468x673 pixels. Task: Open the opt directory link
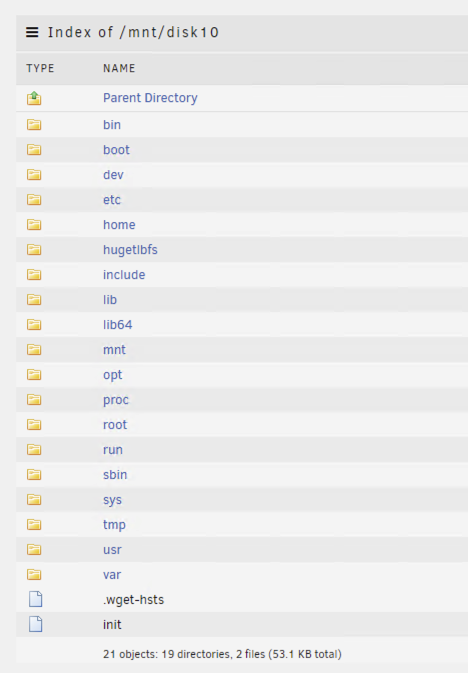tap(112, 375)
